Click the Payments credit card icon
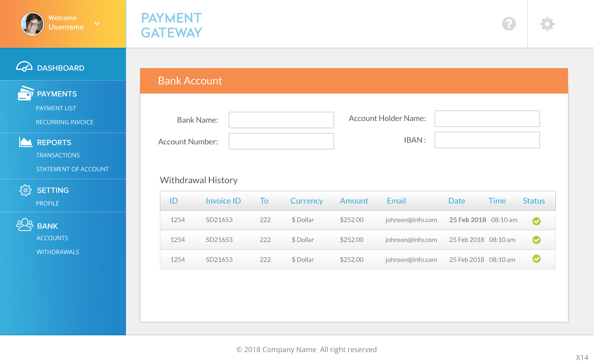The image size is (594, 364). click(x=26, y=93)
